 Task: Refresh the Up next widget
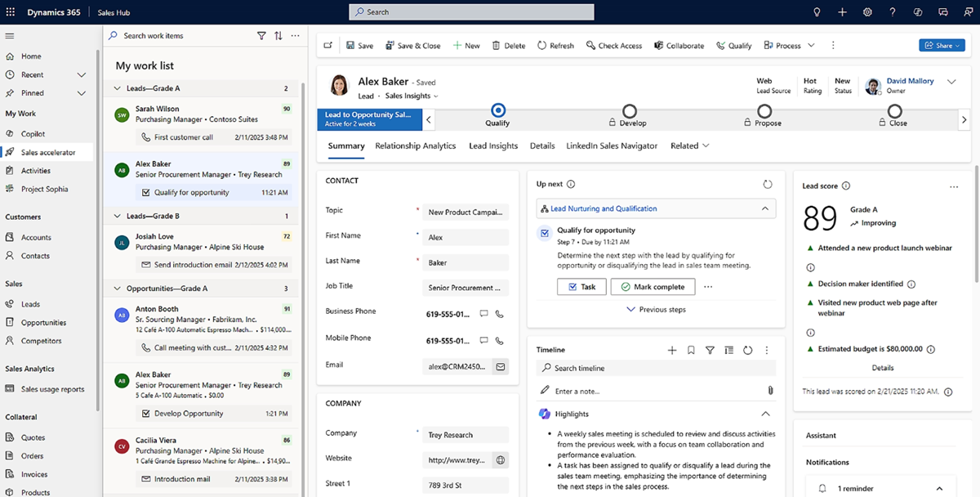pos(768,184)
